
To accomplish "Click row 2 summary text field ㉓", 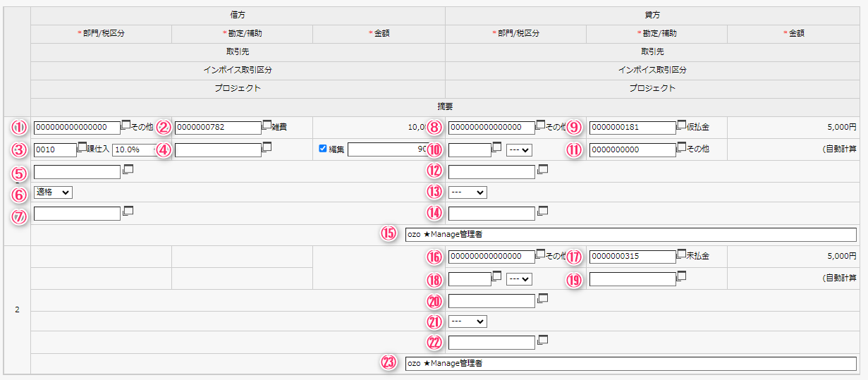I will (x=630, y=363).
